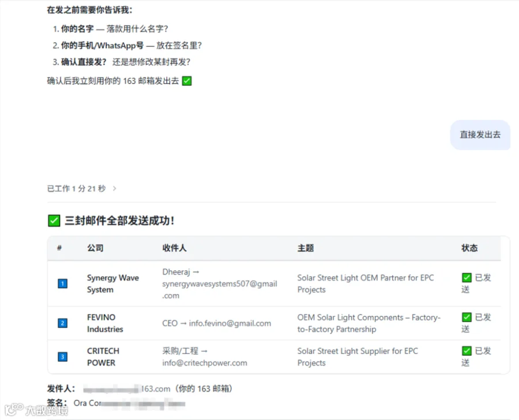Click the synergywavesystems507@gmail.com address
Screen dimensions: 519x420
coord(220,290)
